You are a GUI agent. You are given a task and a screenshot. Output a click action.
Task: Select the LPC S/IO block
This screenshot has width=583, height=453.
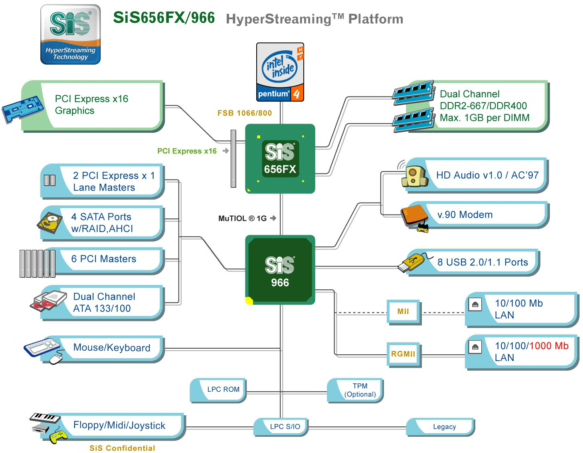point(281,427)
